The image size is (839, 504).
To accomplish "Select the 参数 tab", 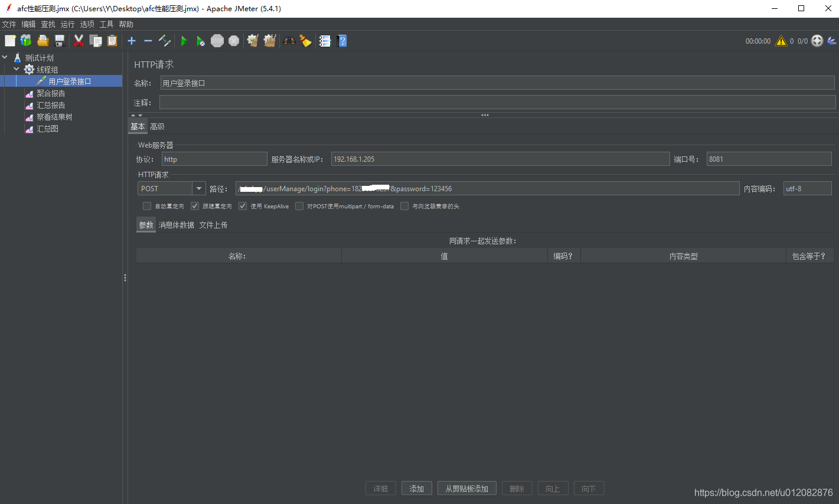I will click(x=146, y=225).
